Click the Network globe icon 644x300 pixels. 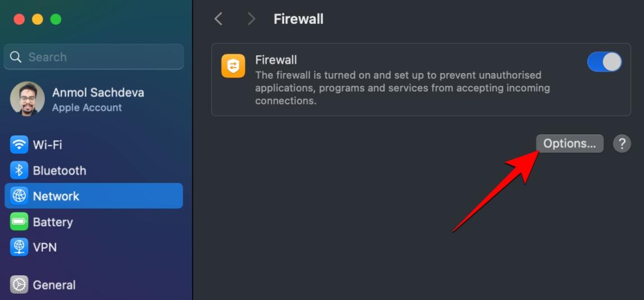(x=19, y=196)
